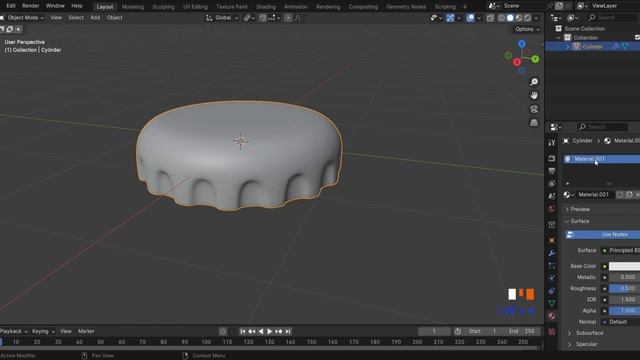The image size is (640, 360).
Task: Open the Texture properties tab icon
Action: click(552, 332)
